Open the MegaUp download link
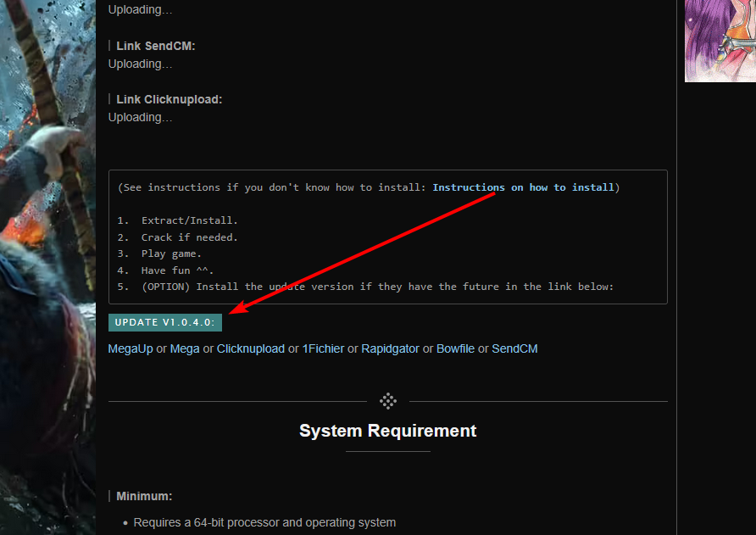Viewport: 756px width, 535px height. tap(131, 348)
